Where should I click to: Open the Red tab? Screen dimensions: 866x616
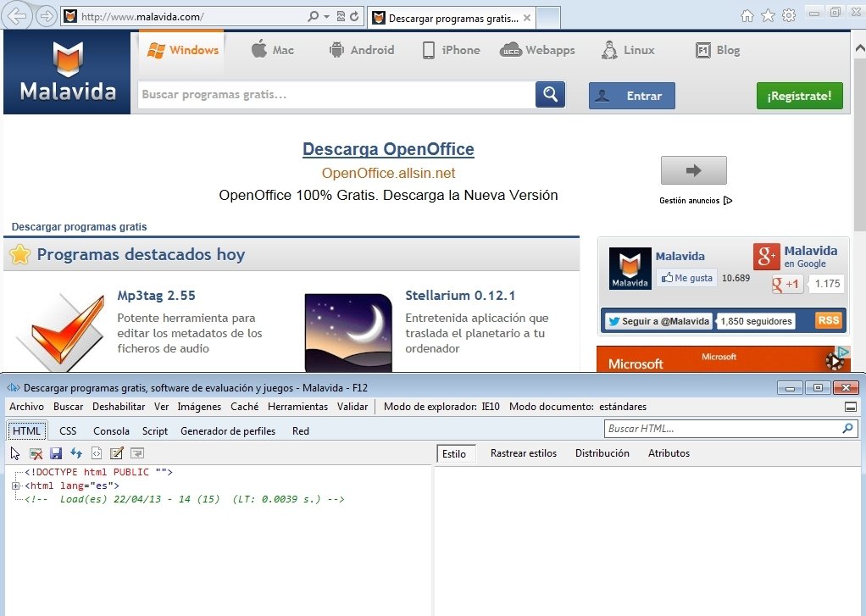pyautogui.click(x=301, y=431)
